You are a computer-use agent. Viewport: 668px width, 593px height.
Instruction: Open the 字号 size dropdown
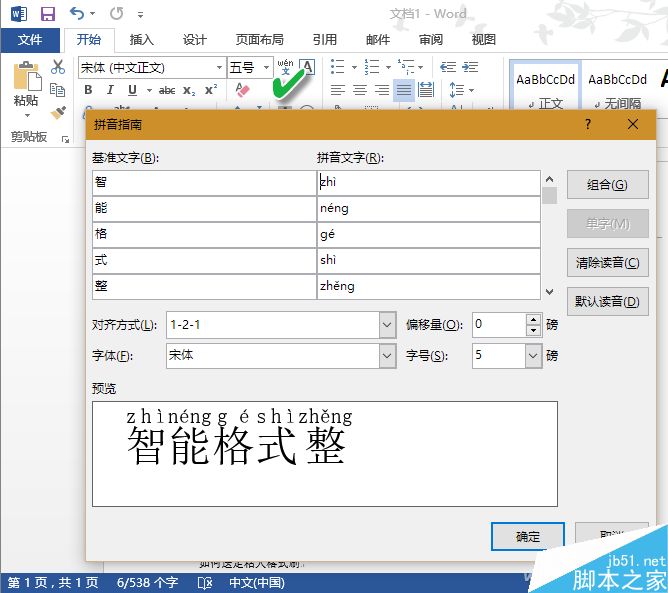(533, 355)
